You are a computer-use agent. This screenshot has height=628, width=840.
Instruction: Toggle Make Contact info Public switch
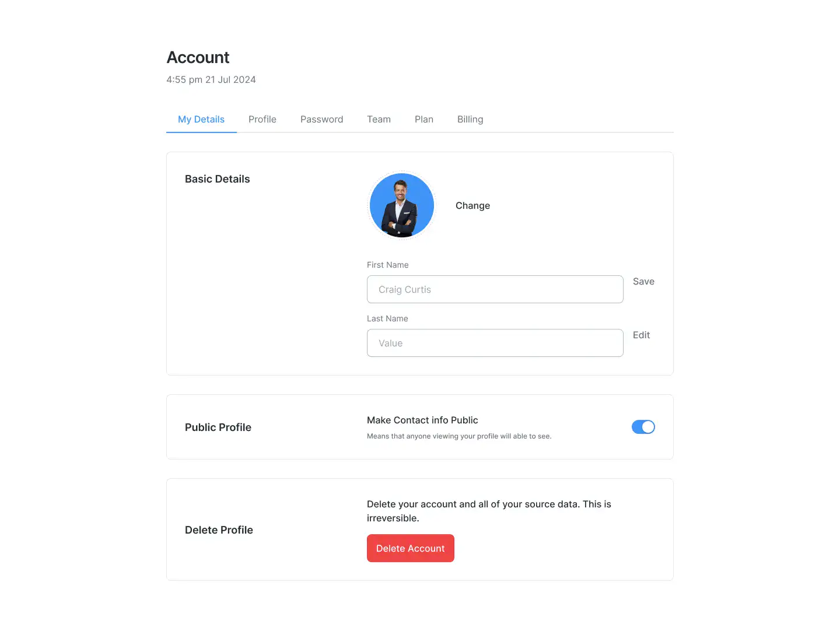tap(643, 427)
